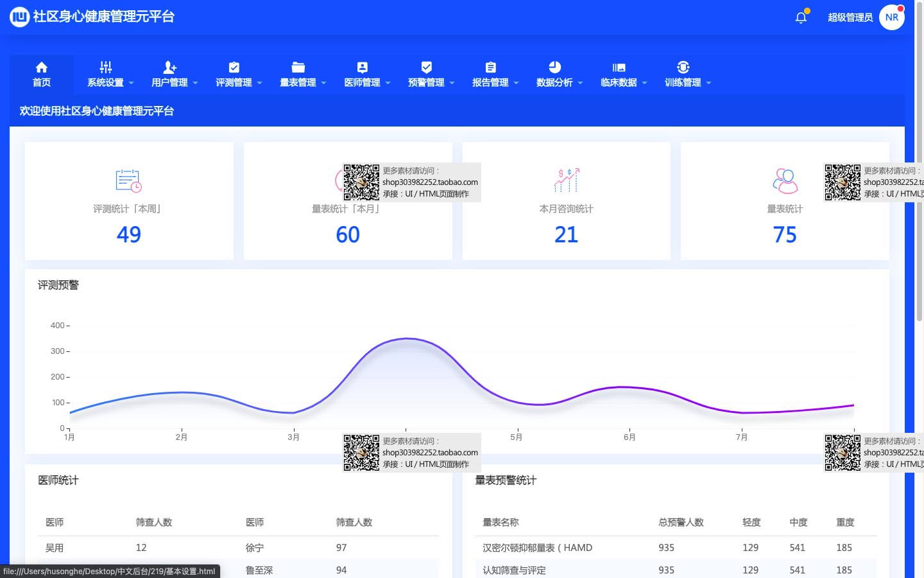The height and width of the screenshot is (578, 924).
Task: Click the 训练管理 icon
Action: (683, 67)
